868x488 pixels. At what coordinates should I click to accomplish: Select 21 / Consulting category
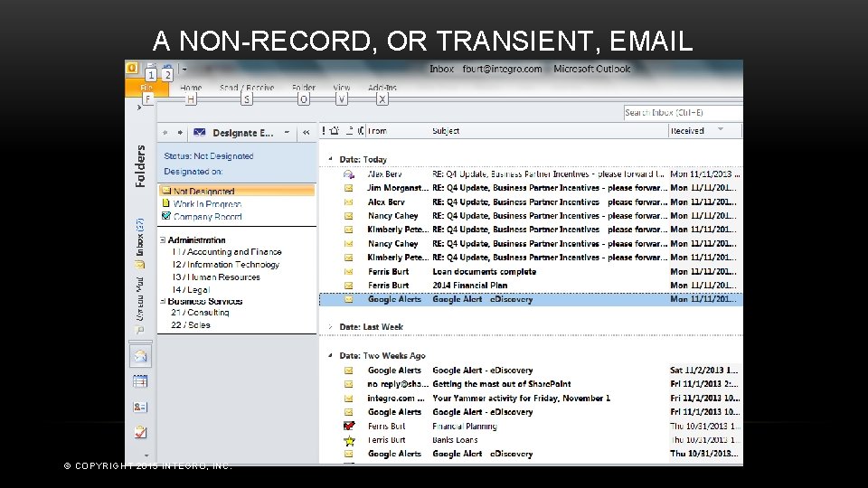(200, 313)
